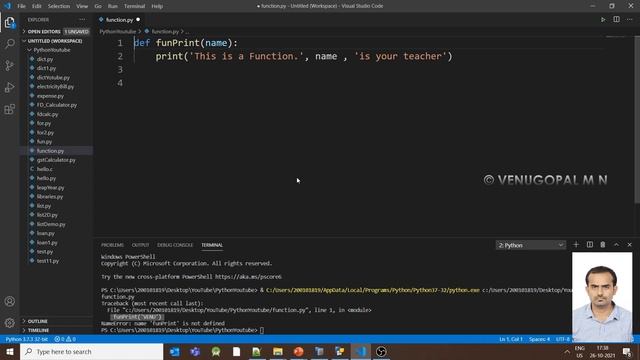Split the editor right
Viewport: 640px width, 360px height.
tap(616, 20)
